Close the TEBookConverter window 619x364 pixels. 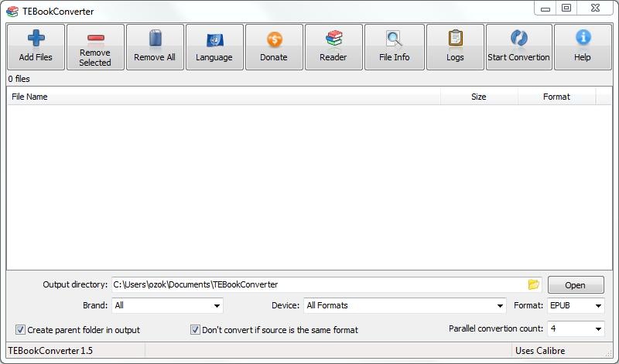coord(595,9)
